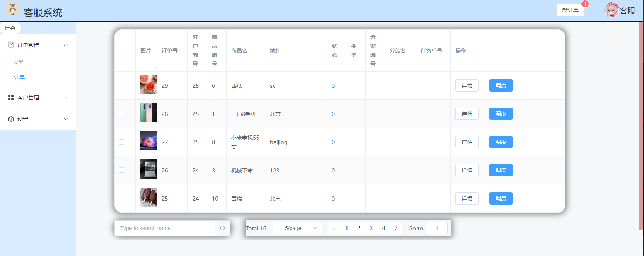Click 调度 for the 一加8手机 order
This screenshot has width=644, height=256.
coord(501,114)
